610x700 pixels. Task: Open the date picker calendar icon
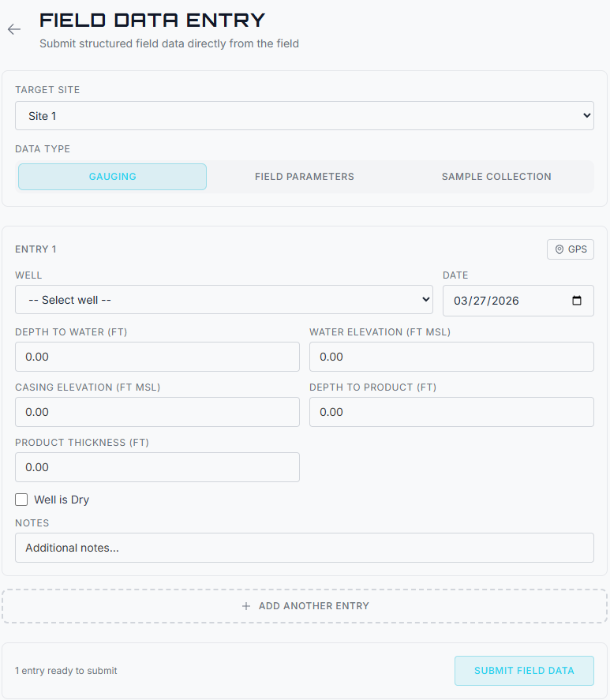[577, 301]
